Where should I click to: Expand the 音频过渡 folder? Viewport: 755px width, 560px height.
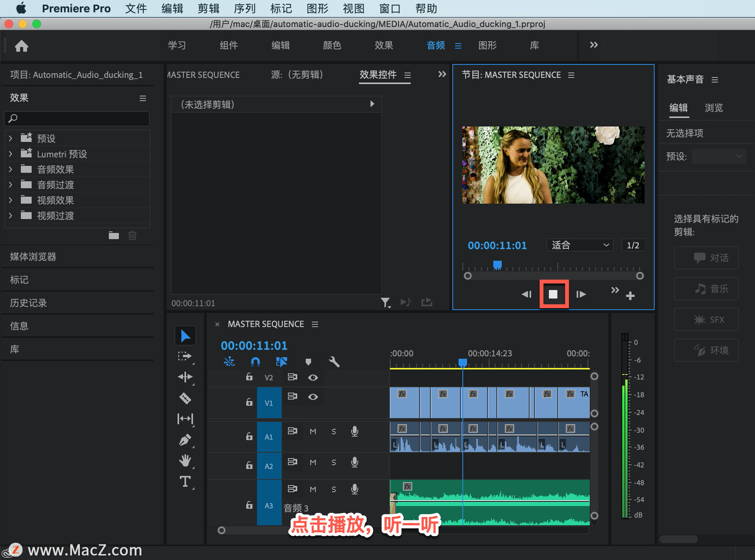pyautogui.click(x=11, y=185)
